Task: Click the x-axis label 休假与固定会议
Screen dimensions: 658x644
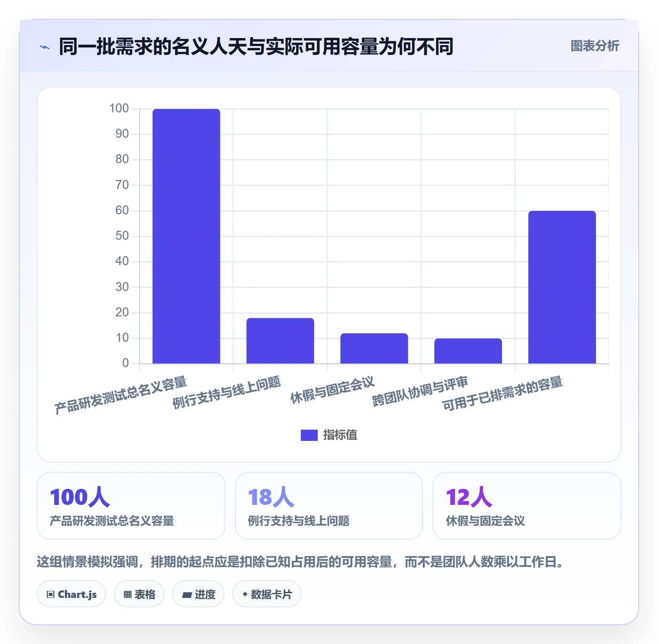Action: coord(333,390)
